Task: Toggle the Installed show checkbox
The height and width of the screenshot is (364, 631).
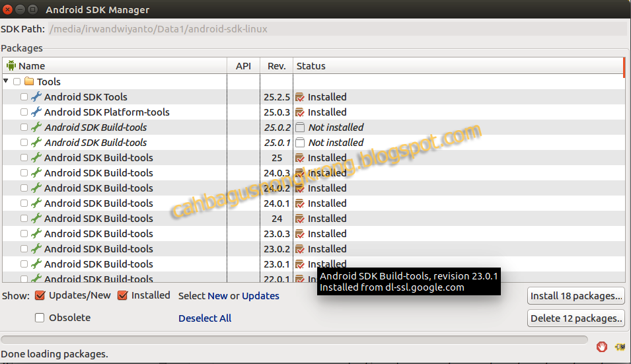Action: (x=122, y=295)
